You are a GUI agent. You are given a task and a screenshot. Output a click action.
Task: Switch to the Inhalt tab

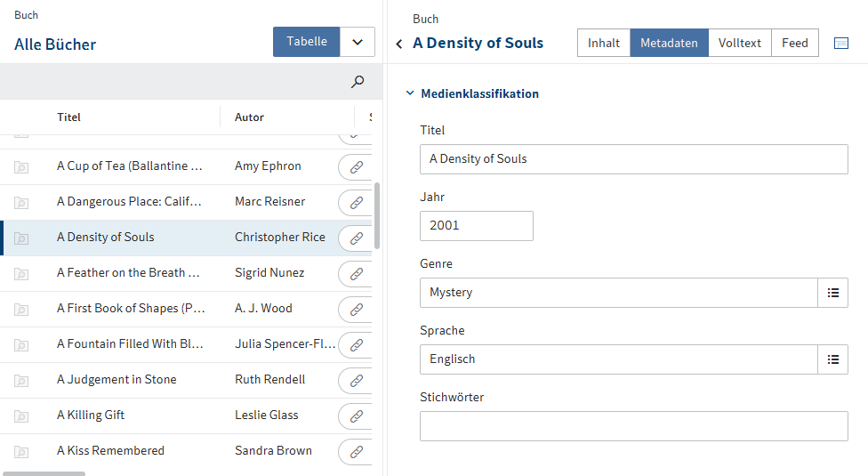pos(603,43)
